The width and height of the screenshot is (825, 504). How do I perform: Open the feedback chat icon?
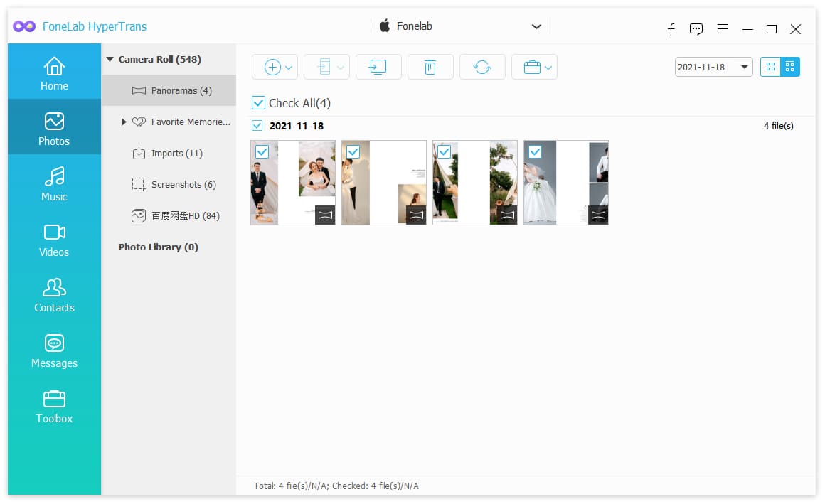coord(696,29)
